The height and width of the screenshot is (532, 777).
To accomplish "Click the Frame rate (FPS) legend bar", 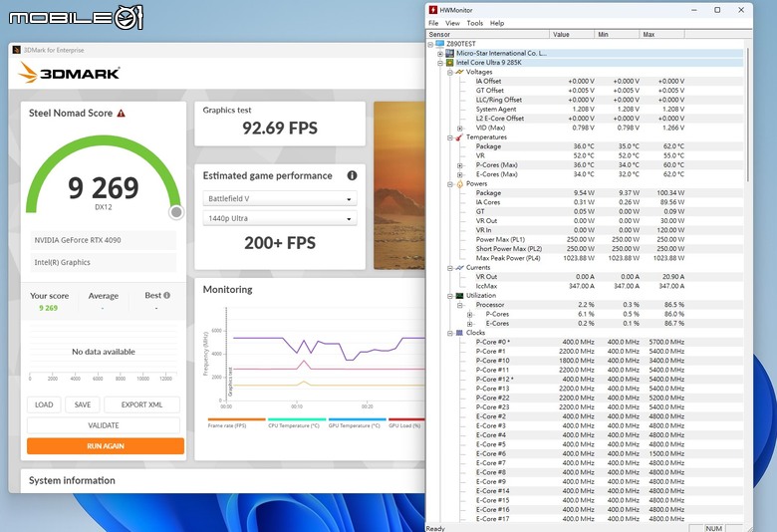I will pyautogui.click(x=236, y=419).
